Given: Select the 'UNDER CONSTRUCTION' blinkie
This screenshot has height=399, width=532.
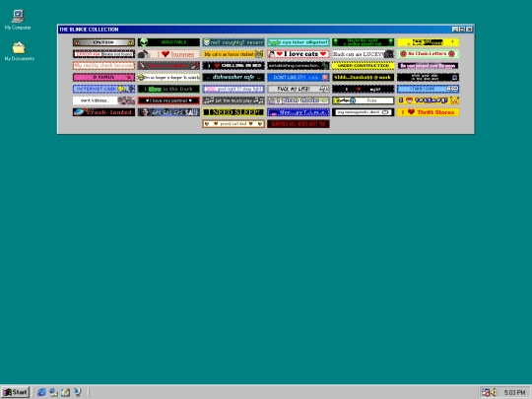Looking at the screenshot, I should pyautogui.click(x=363, y=65).
